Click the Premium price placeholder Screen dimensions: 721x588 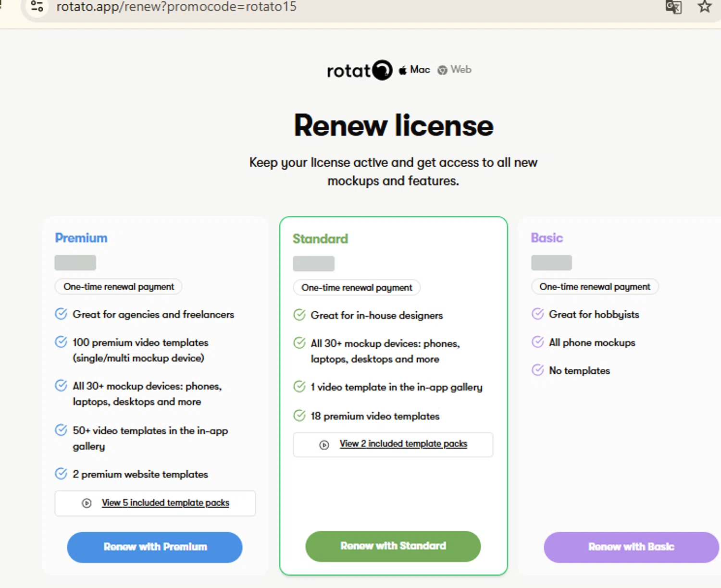point(75,263)
